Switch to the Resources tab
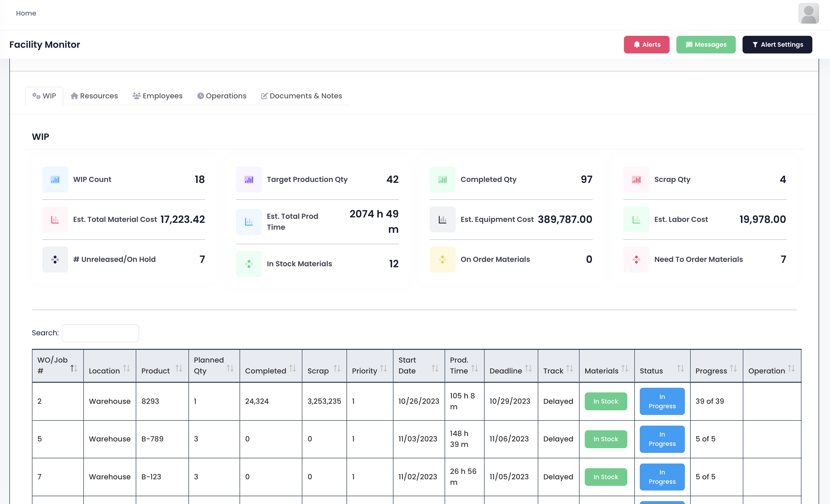This screenshot has height=504, width=830. click(x=94, y=96)
